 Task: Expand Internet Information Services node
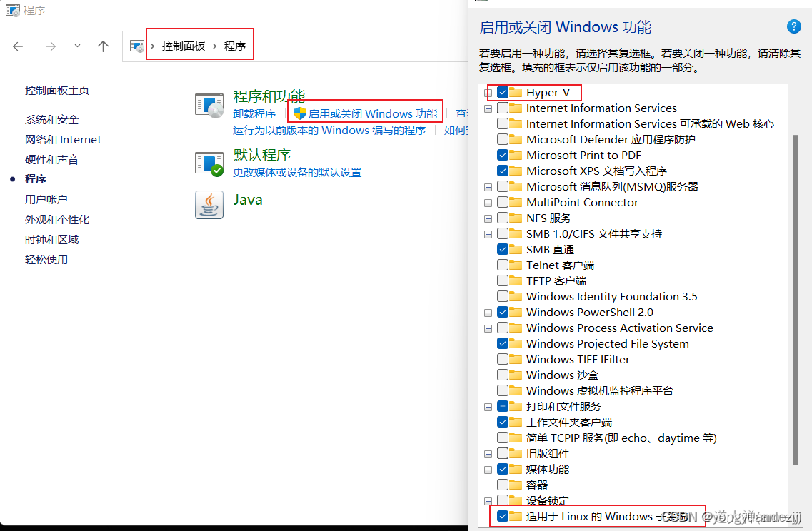[488, 108]
